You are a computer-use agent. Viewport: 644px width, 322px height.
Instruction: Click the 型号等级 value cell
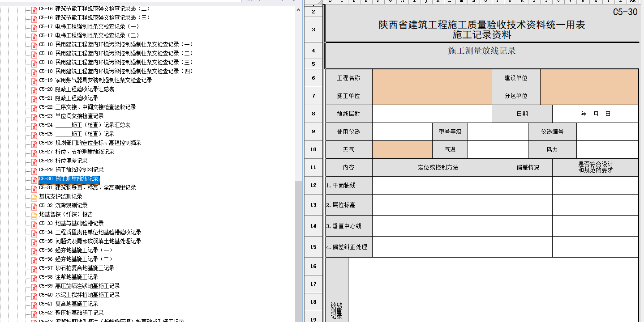(x=498, y=131)
